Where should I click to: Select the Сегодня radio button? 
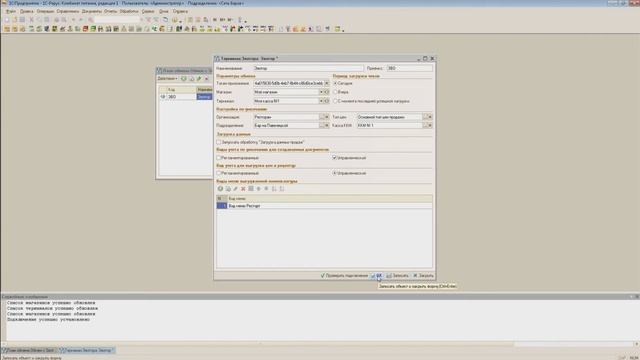point(336,83)
